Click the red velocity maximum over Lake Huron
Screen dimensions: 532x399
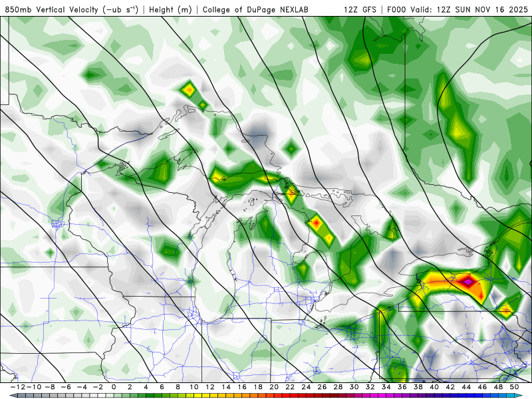coord(317,223)
